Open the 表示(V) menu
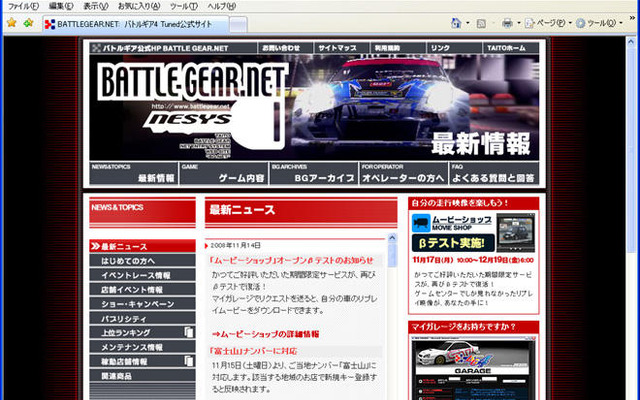The image size is (640, 400). tap(96, 6)
